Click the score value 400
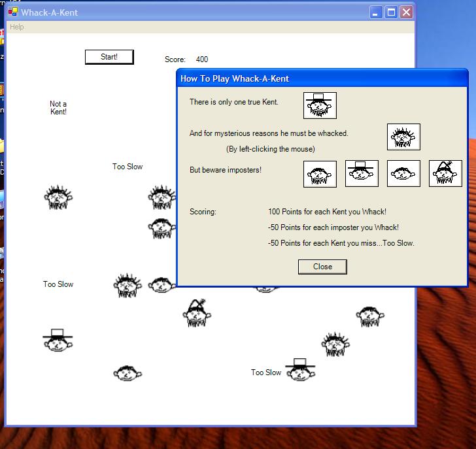This screenshot has height=449, width=476. [x=202, y=59]
